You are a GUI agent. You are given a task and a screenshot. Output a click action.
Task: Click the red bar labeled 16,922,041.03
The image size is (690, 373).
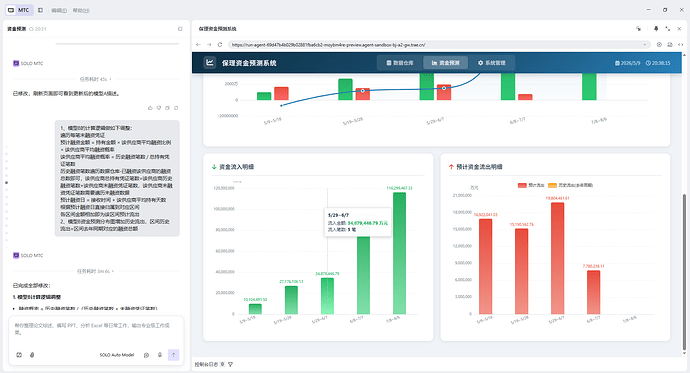485,267
